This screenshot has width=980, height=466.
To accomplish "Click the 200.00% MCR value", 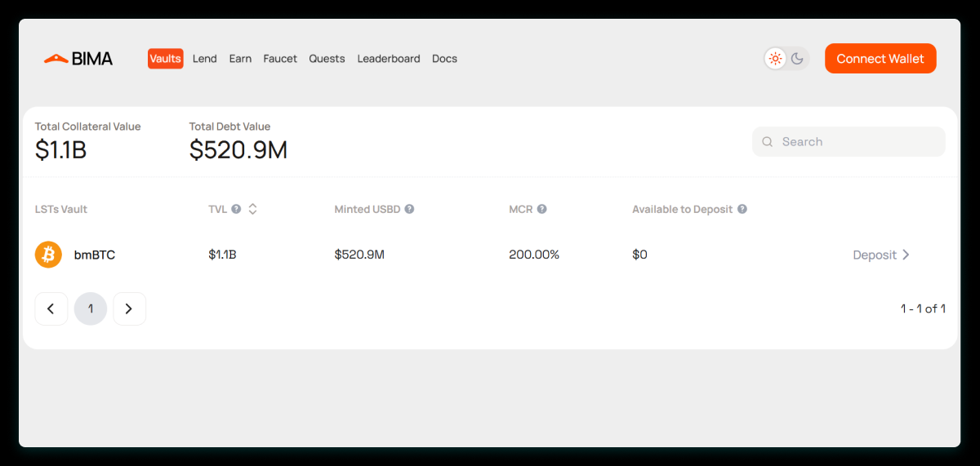I will pos(534,255).
